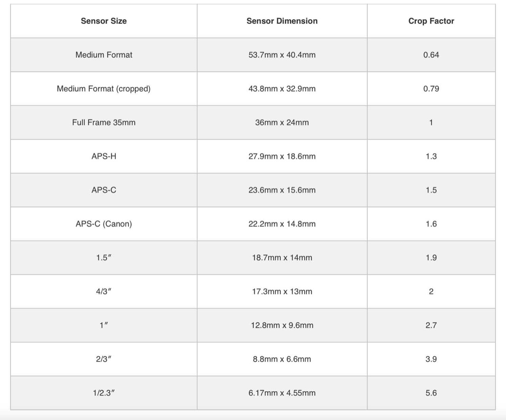Click the Crop Factor column header
This screenshot has width=506, height=420.
431,21
